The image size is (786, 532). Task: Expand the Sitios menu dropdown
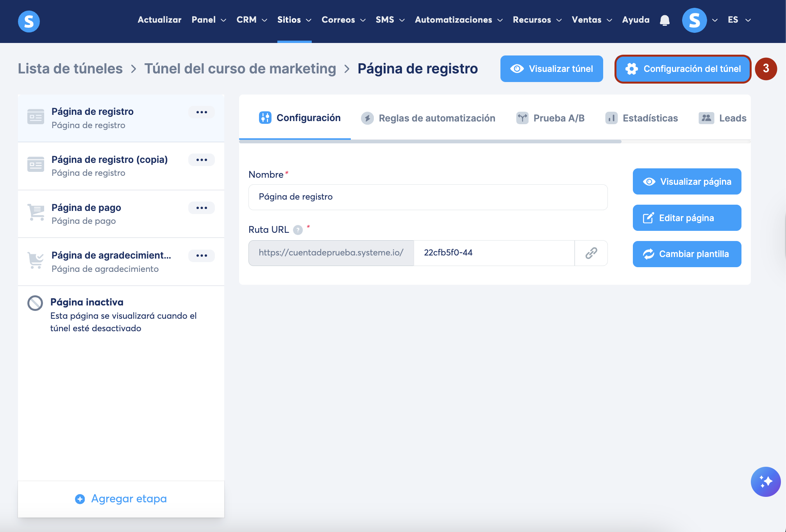click(x=294, y=20)
